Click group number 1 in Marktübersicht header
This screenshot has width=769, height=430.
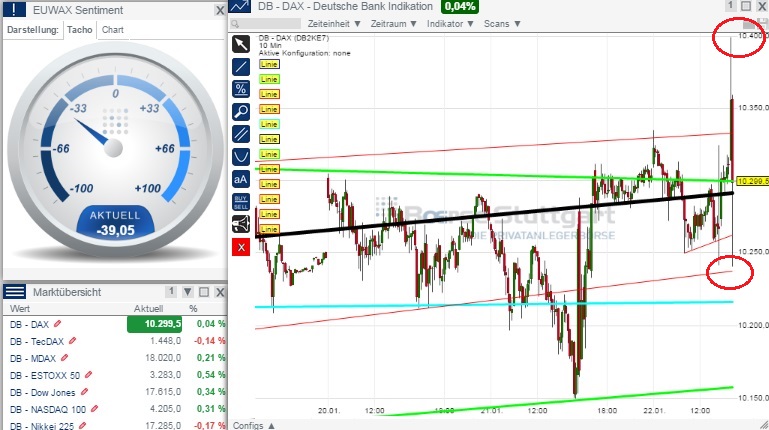click(x=171, y=292)
